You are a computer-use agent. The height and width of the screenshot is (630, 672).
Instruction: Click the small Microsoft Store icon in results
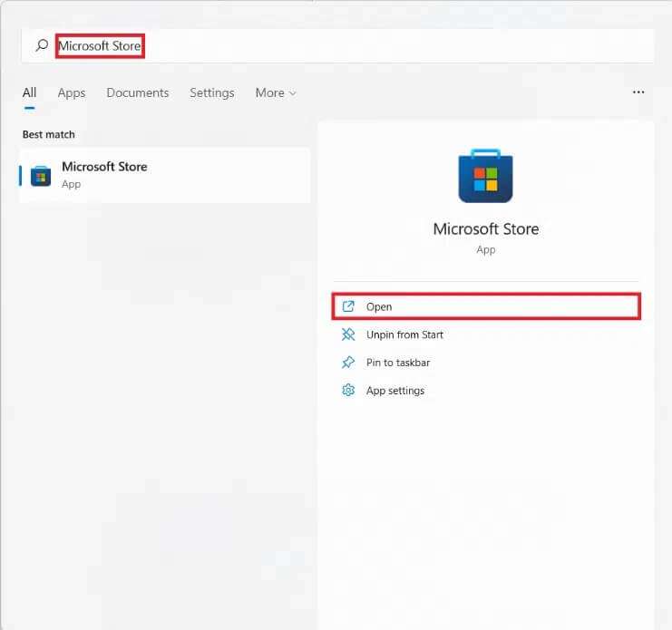[41, 176]
